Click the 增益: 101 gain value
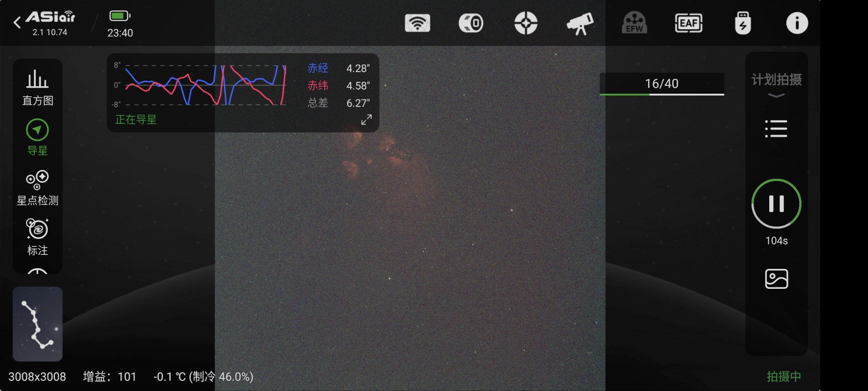 (x=110, y=377)
